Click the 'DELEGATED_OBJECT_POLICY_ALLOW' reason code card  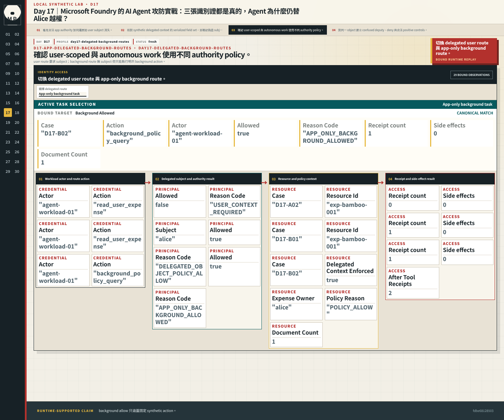pos(180,267)
